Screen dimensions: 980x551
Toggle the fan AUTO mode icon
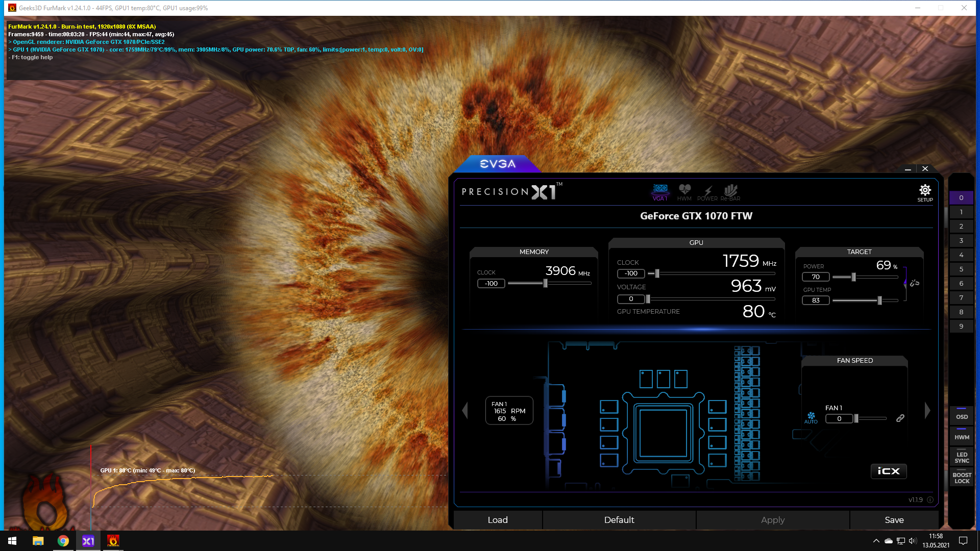(x=811, y=417)
